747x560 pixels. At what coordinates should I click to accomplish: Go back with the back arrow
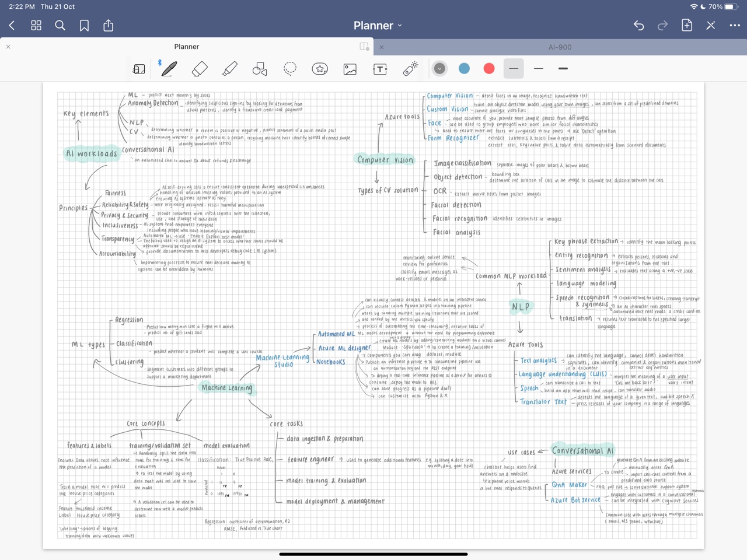tap(12, 25)
